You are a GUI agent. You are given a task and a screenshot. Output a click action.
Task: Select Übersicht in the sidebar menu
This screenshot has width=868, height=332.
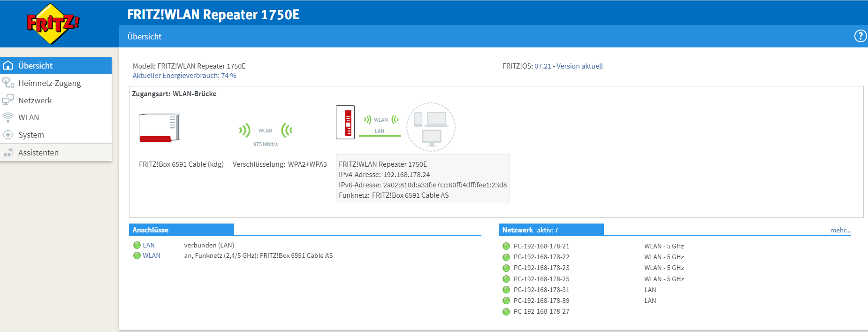(56, 65)
